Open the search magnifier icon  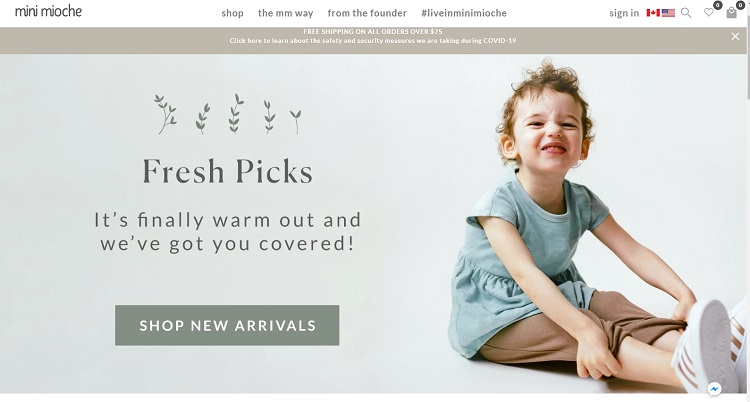(x=686, y=13)
